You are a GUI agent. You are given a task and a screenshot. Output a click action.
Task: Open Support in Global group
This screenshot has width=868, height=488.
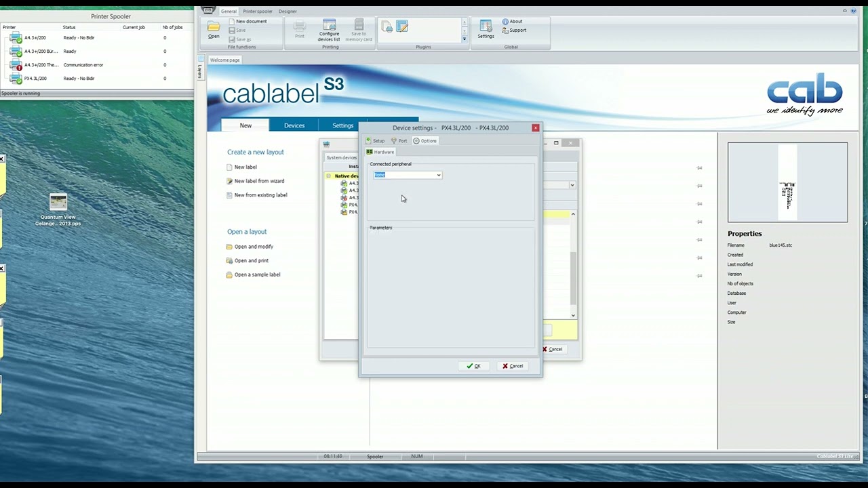pyautogui.click(x=514, y=30)
